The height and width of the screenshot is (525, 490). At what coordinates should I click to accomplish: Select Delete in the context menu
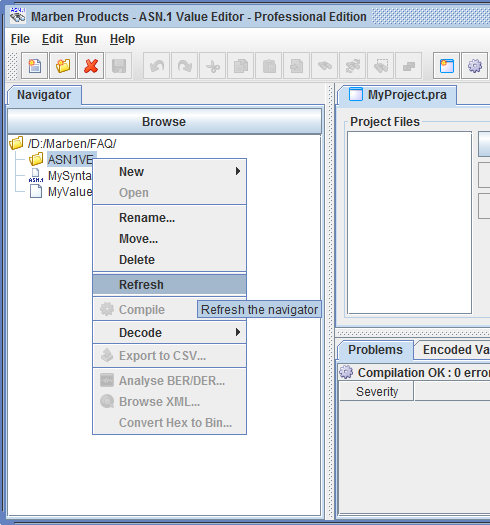(169, 260)
